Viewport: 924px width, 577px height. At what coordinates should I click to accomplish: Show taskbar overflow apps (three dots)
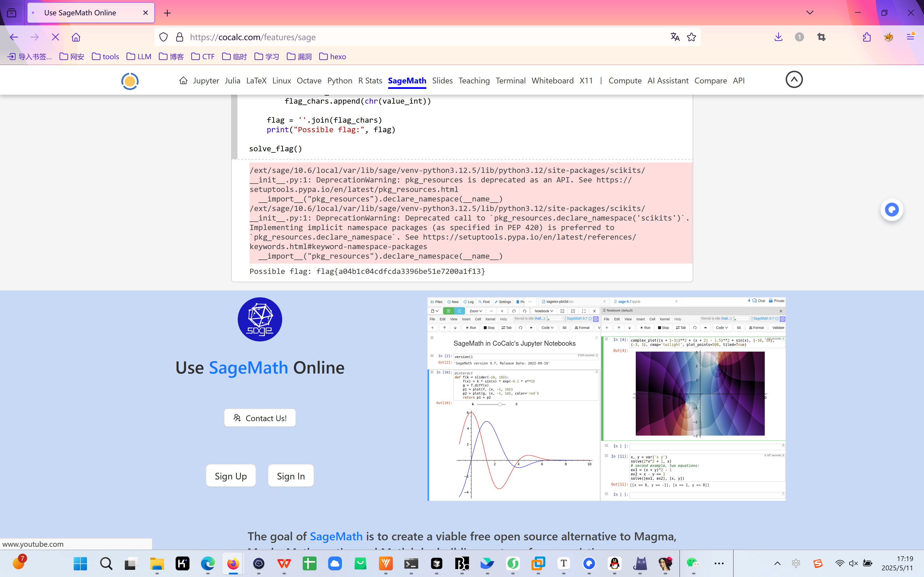pos(719,563)
